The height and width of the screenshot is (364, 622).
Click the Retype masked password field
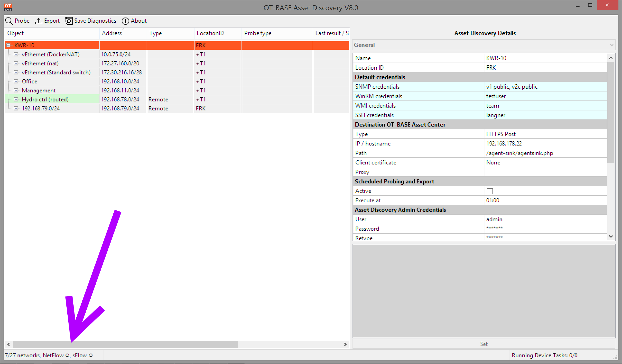click(x=545, y=237)
